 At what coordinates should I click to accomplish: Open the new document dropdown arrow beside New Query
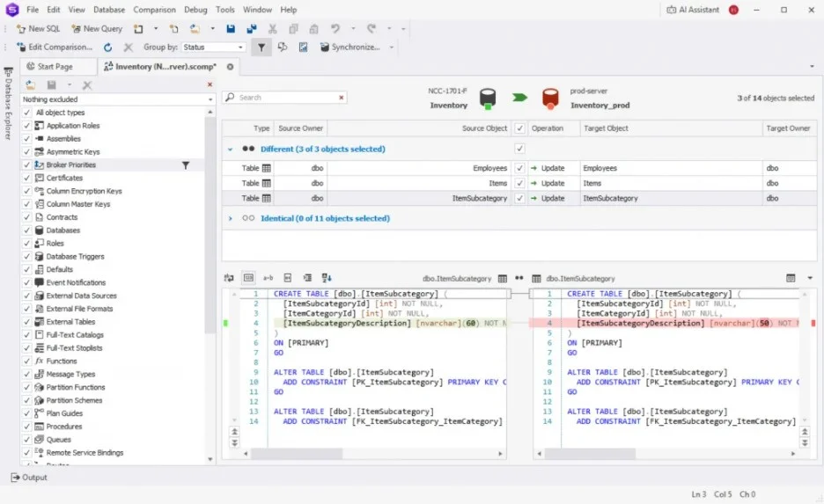(x=156, y=29)
